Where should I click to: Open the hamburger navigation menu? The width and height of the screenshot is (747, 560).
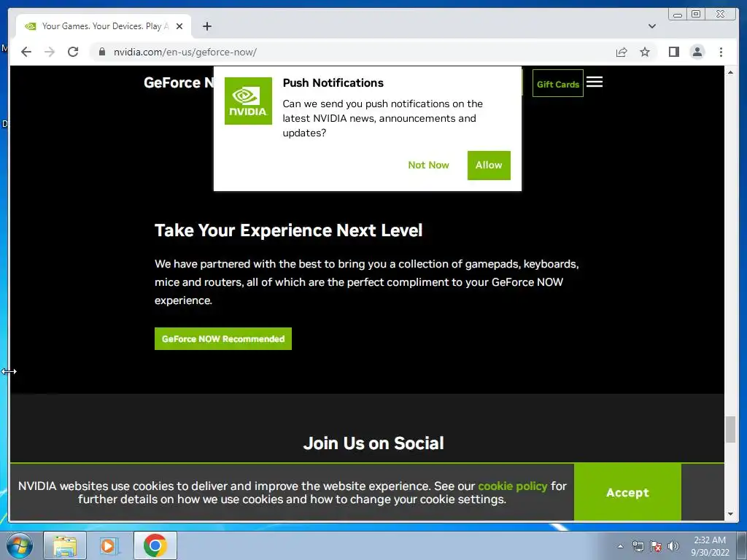(594, 82)
